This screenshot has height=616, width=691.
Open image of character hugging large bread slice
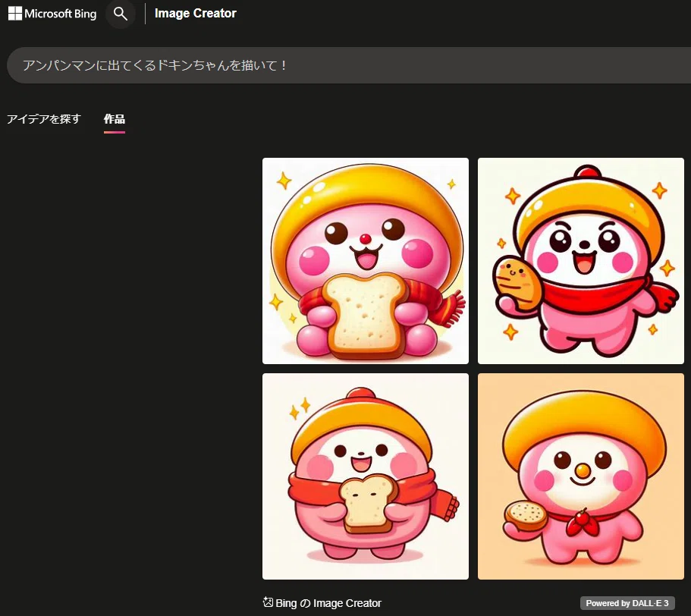pos(366,261)
